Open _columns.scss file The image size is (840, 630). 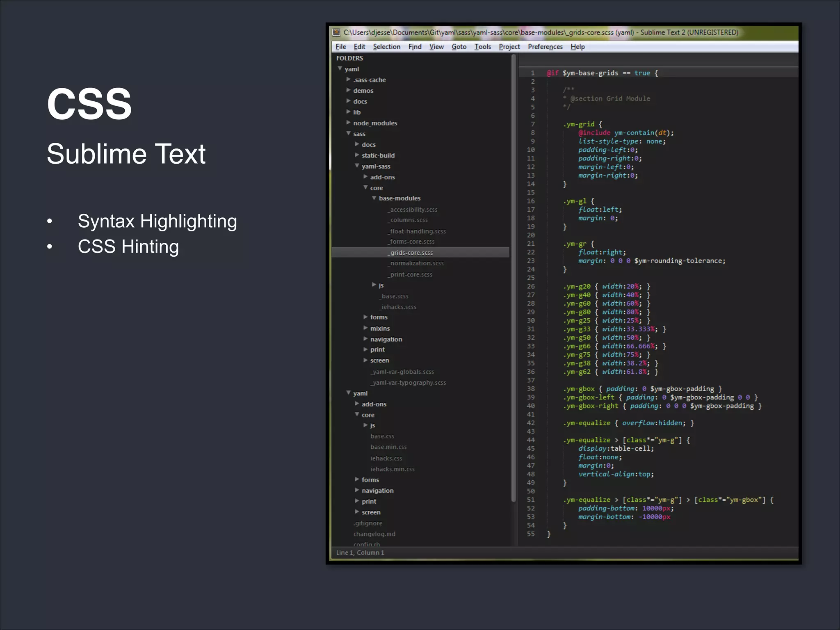pos(407,220)
